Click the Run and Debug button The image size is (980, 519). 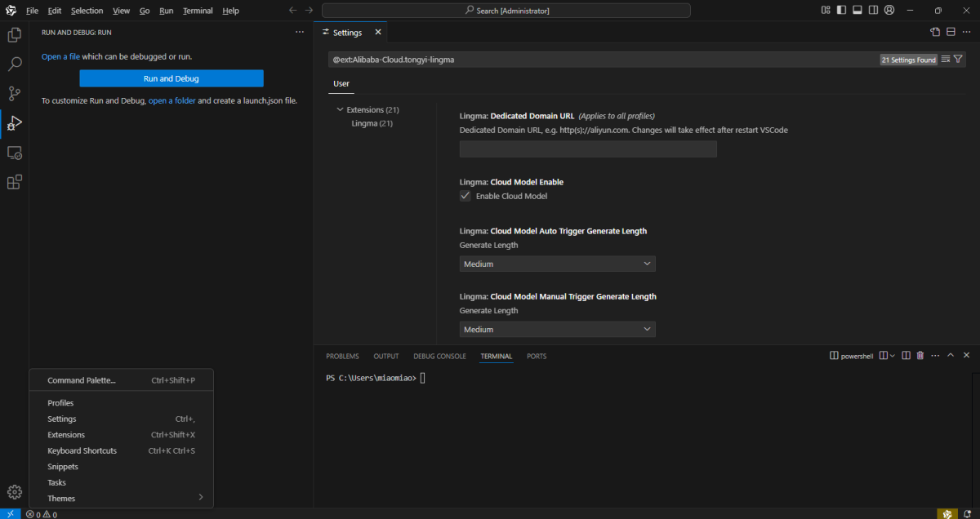171,78
